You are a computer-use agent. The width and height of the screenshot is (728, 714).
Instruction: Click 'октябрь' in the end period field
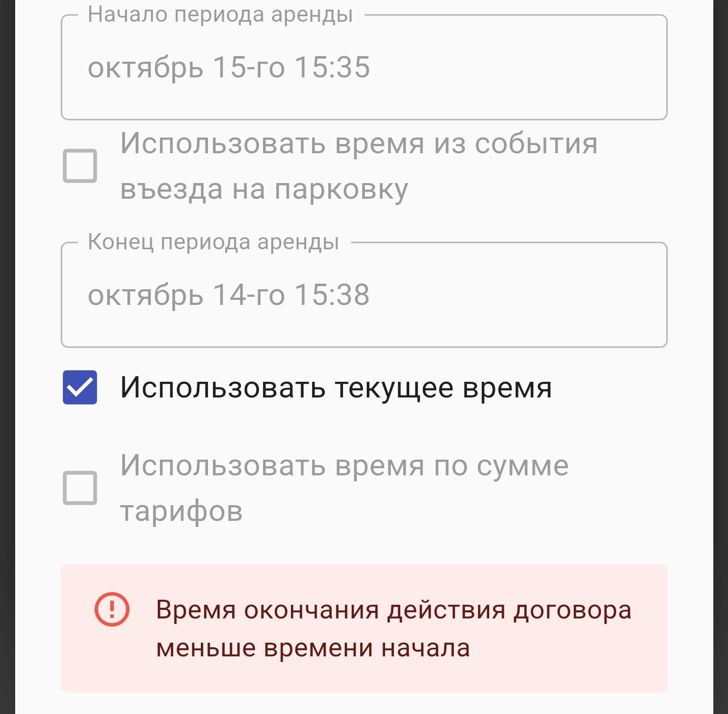145,295
